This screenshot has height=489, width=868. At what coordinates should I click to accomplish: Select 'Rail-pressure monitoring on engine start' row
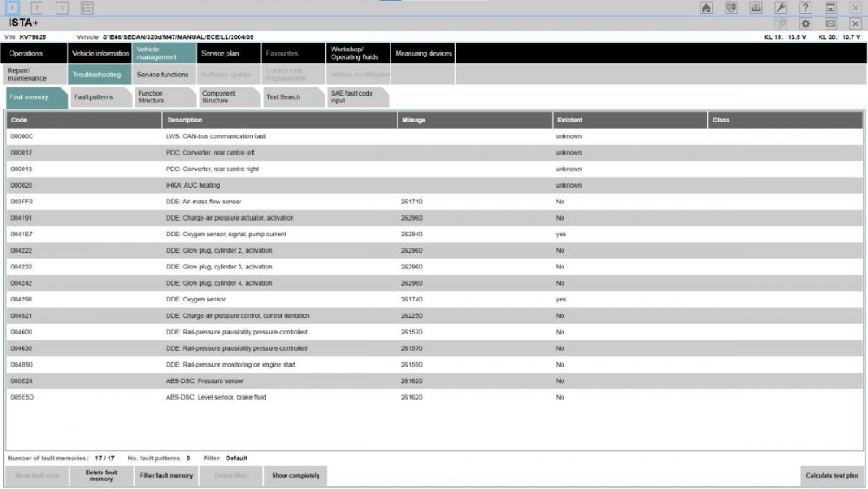pyautogui.click(x=435, y=365)
